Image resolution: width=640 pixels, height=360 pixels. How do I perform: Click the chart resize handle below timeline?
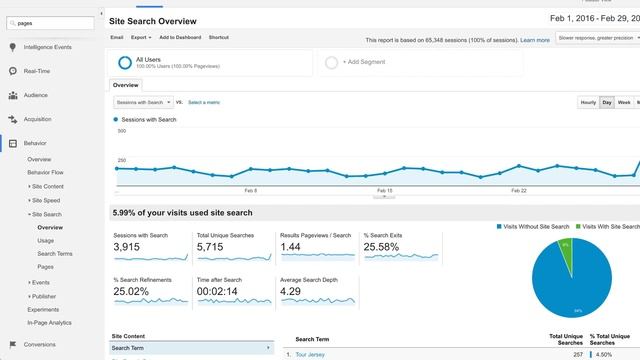384,197
